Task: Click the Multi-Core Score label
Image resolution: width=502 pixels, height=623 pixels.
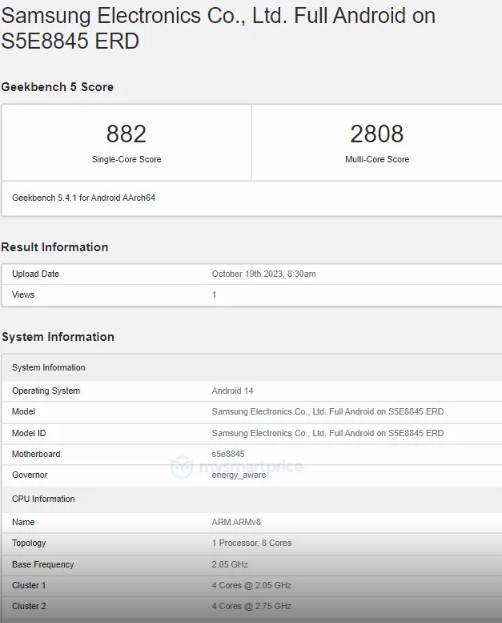Action: click(377, 159)
